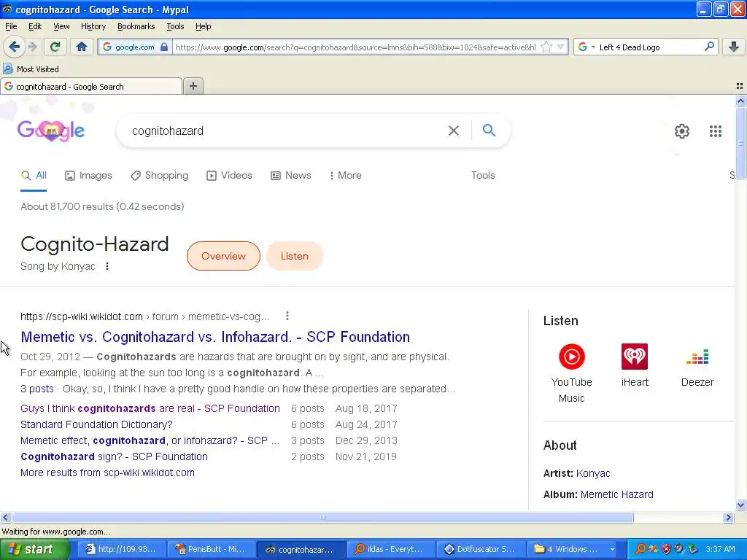Select the All results tab
The image size is (747, 560).
coord(34,175)
